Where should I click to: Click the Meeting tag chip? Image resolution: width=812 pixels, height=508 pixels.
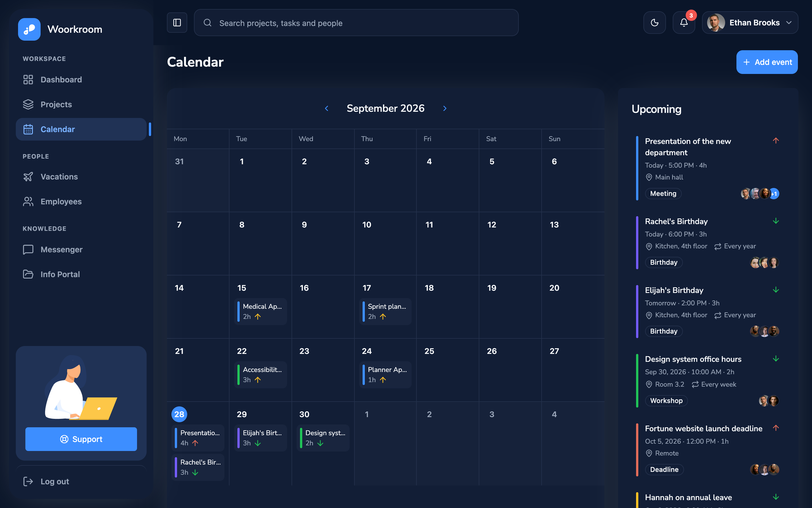pyautogui.click(x=663, y=194)
